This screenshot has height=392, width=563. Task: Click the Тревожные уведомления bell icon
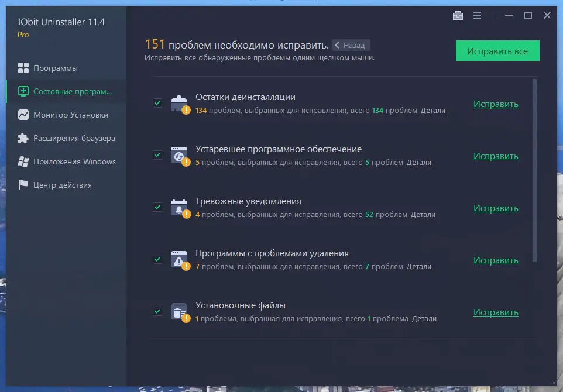179,208
